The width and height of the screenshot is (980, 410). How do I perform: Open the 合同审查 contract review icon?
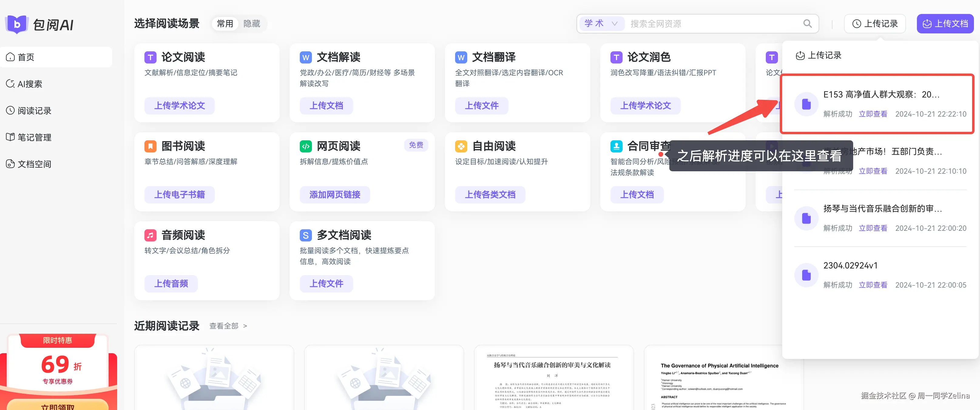pyautogui.click(x=616, y=146)
